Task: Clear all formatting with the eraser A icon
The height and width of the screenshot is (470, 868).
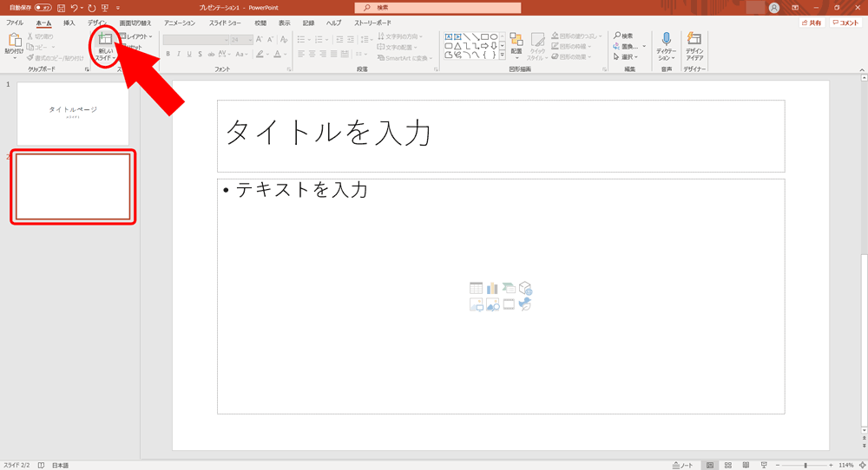Action: pos(284,40)
